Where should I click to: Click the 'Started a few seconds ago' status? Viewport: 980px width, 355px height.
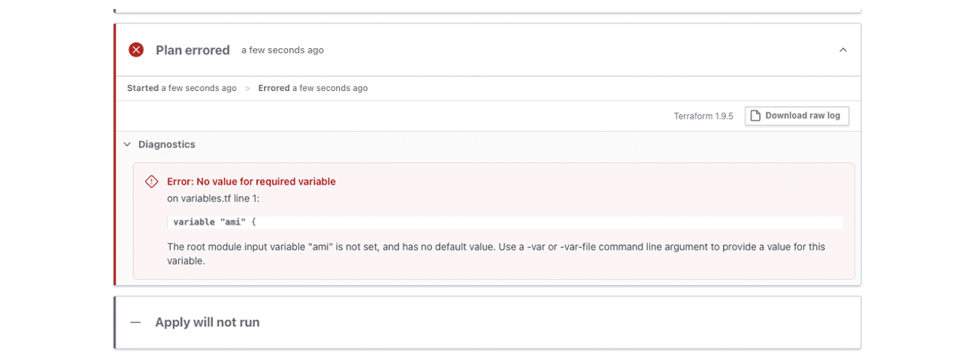click(182, 88)
